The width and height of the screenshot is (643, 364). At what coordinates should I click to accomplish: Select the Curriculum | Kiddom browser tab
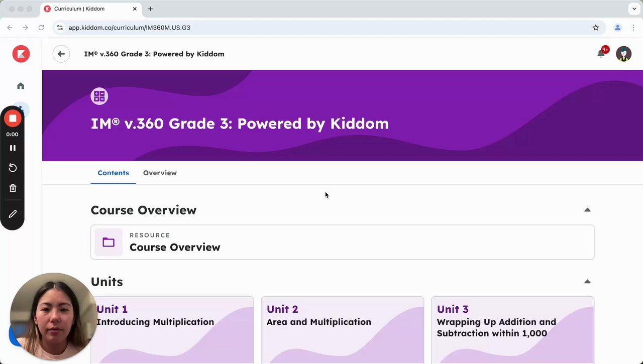[90, 9]
